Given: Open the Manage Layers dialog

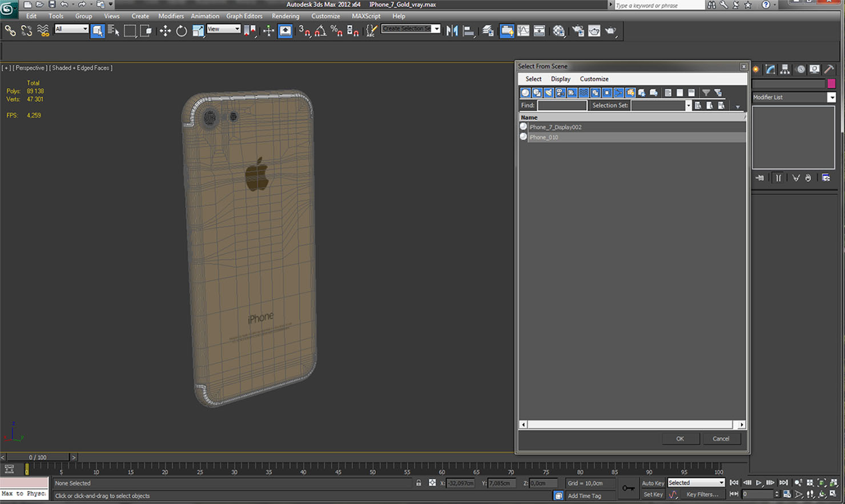Looking at the screenshot, I should pyautogui.click(x=488, y=31).
